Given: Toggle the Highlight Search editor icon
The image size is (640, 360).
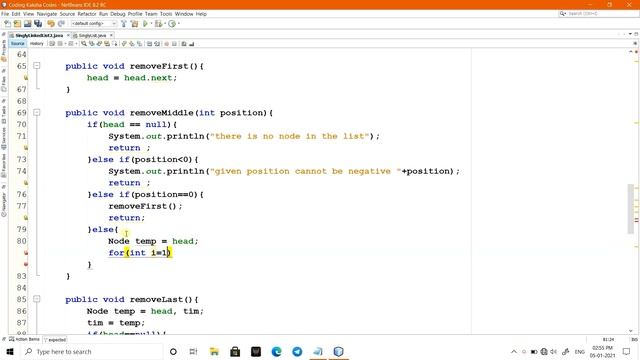Looking at the screenshot, I should 107,44.
